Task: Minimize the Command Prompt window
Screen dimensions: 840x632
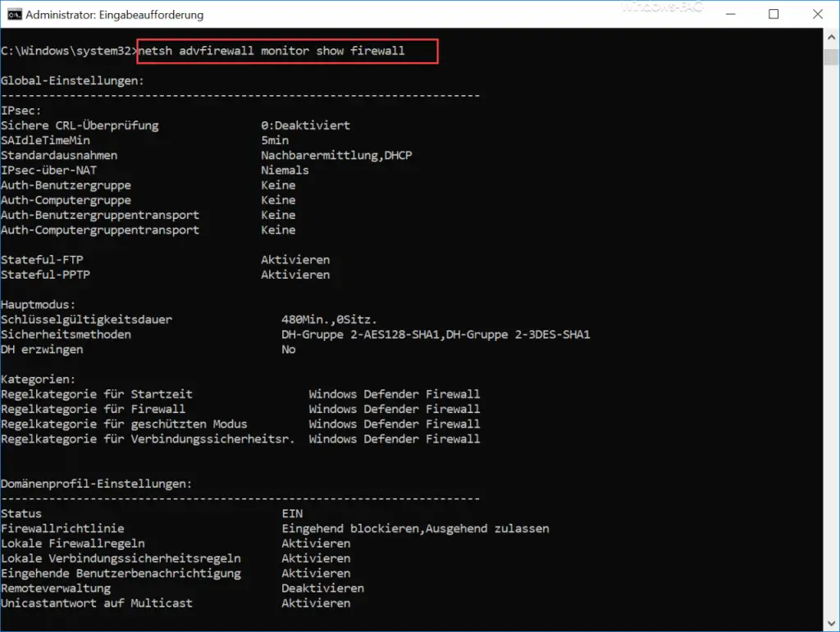Action: 730,13
